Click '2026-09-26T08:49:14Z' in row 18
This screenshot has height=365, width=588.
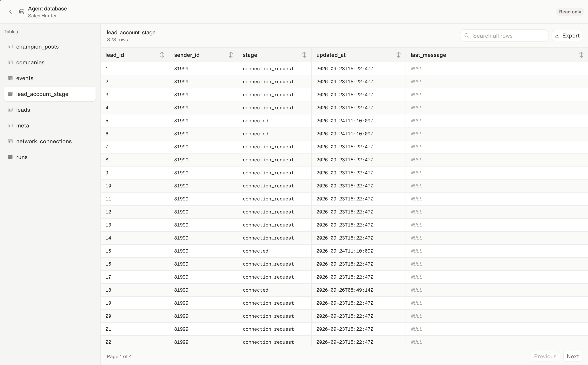coord(345,290)
